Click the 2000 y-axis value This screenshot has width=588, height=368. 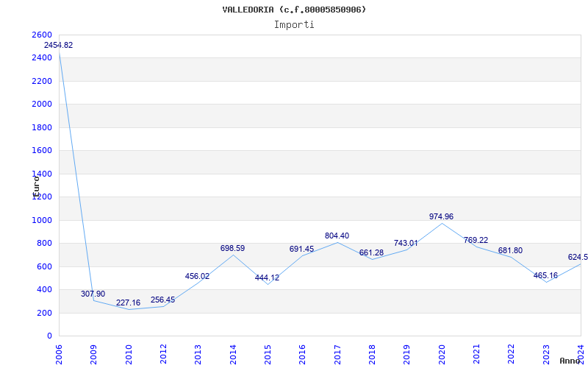(42, 104)
